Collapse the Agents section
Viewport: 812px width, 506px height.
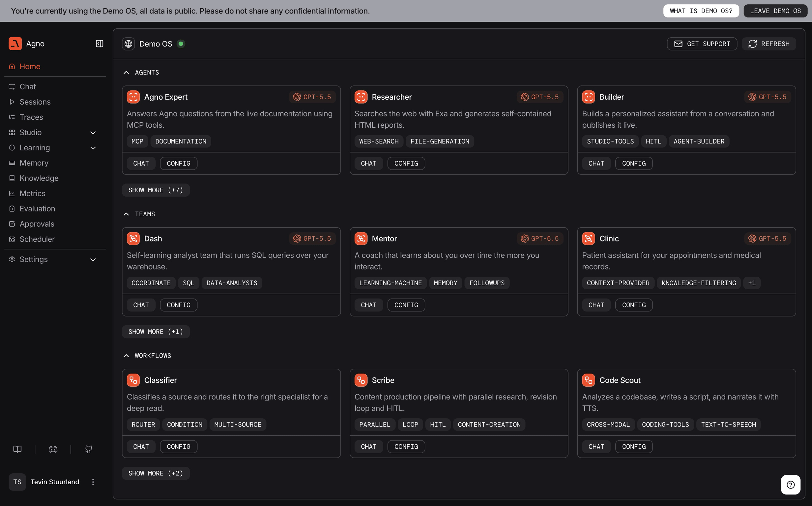coord(126,73)
